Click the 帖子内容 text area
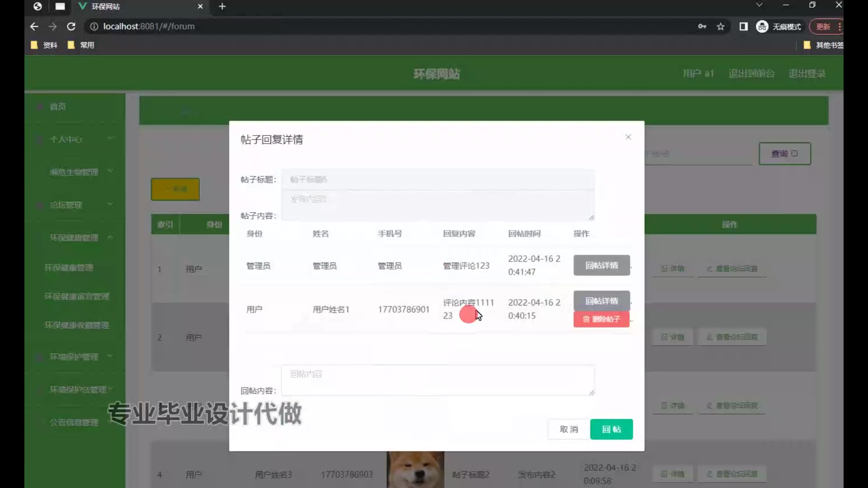This screenshot has height=488, width=868. [x=438, y=205]
